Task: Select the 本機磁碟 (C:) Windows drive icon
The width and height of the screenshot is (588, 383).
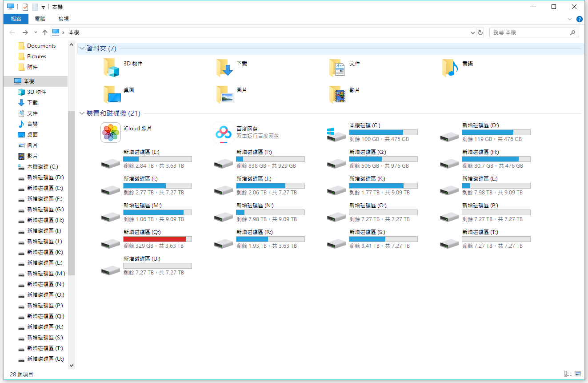Action: (x=336, y=134)
